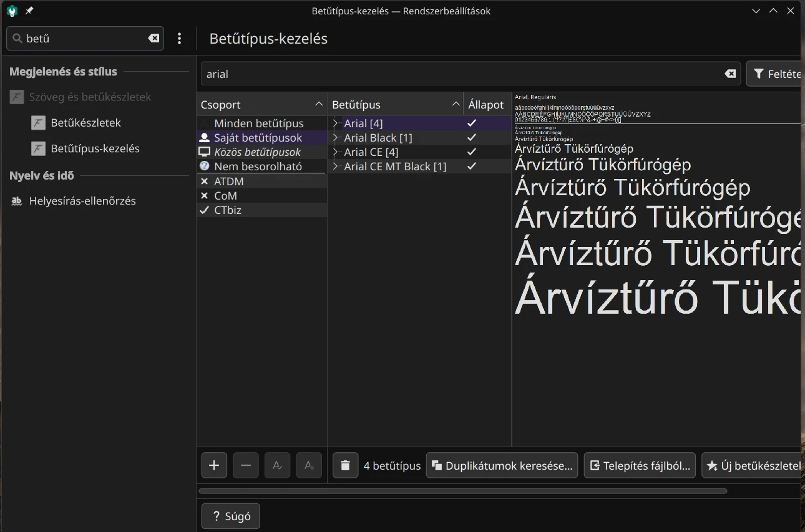Viewport: 805px width, 532px height.
Task: Click the Nem besorolható question icon
Action: (x=204, y=166)
